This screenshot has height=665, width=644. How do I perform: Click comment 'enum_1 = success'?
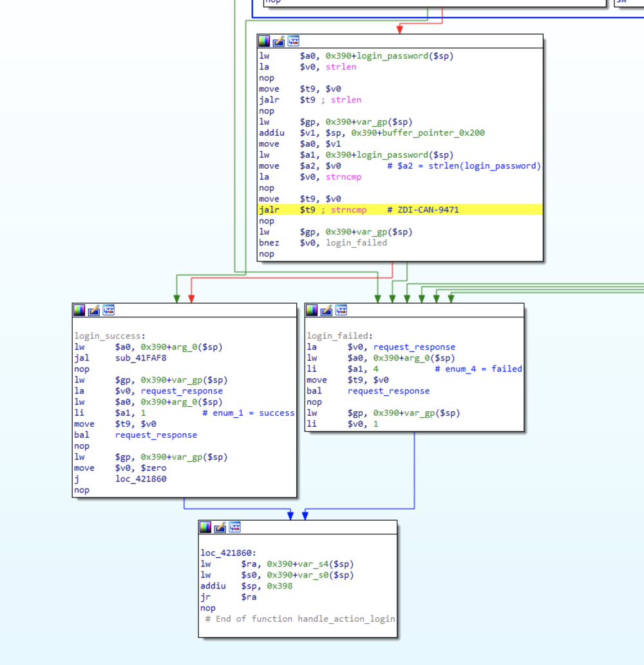[248, 413]
